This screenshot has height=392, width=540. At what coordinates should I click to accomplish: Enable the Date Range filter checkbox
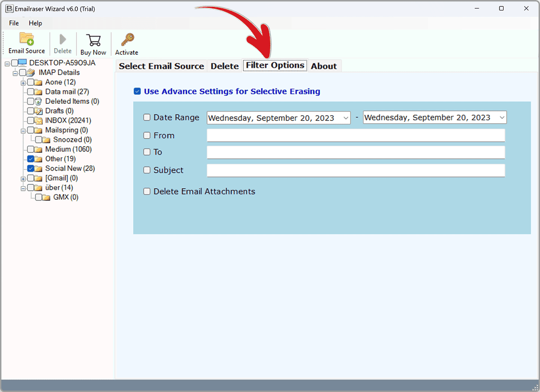tap(147, 117)
